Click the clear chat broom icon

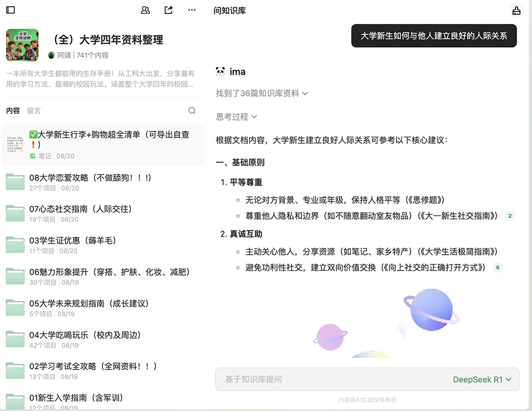(516, 11)
